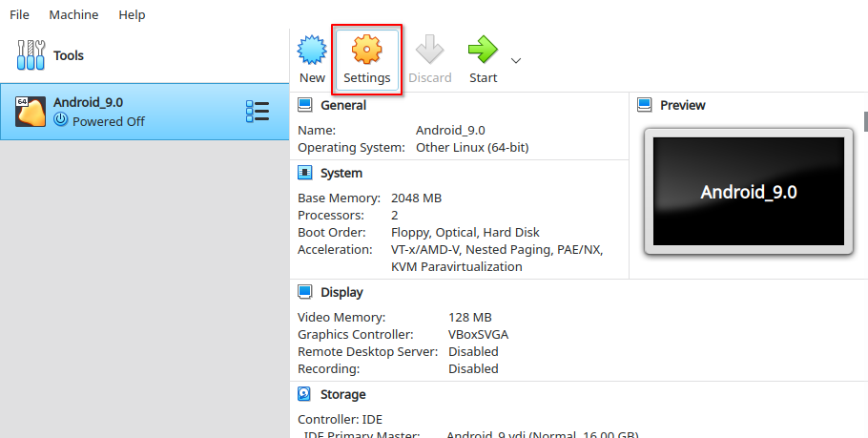
Task: Open the Storage section header link
Action: 343,394
